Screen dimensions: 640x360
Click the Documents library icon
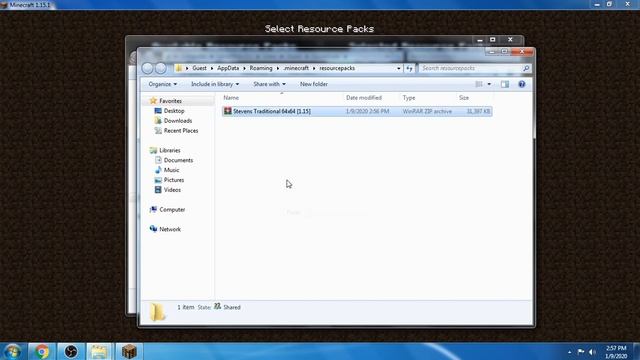(x=158, y=160)
